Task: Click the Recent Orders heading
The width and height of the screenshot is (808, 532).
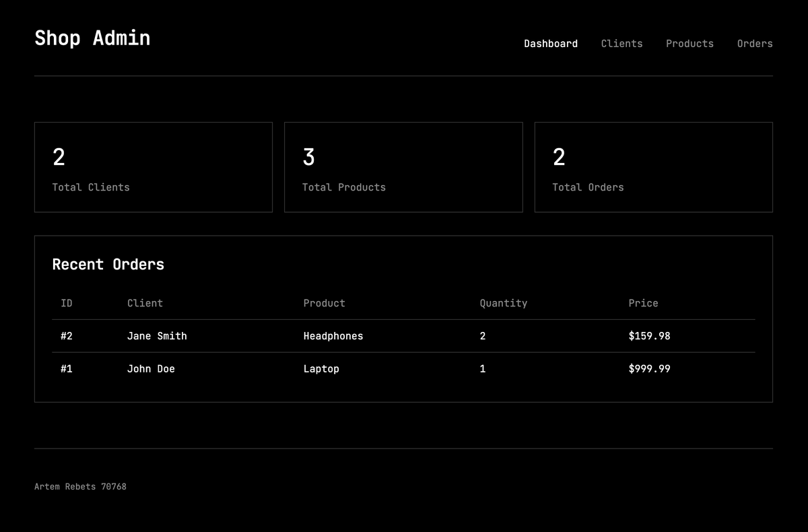Action: pyautogui.click(x=108, y=265)
